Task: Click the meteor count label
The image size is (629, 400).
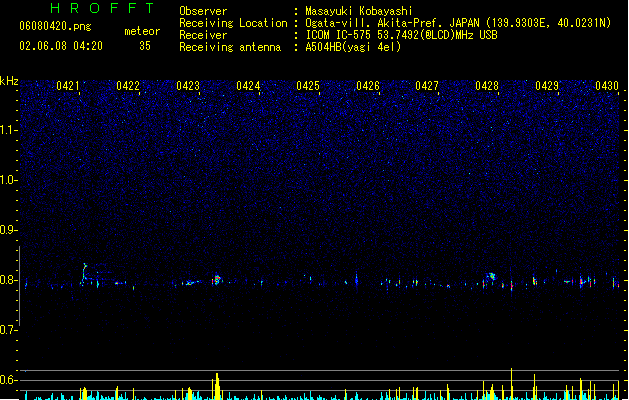Action: pos(142,31)
